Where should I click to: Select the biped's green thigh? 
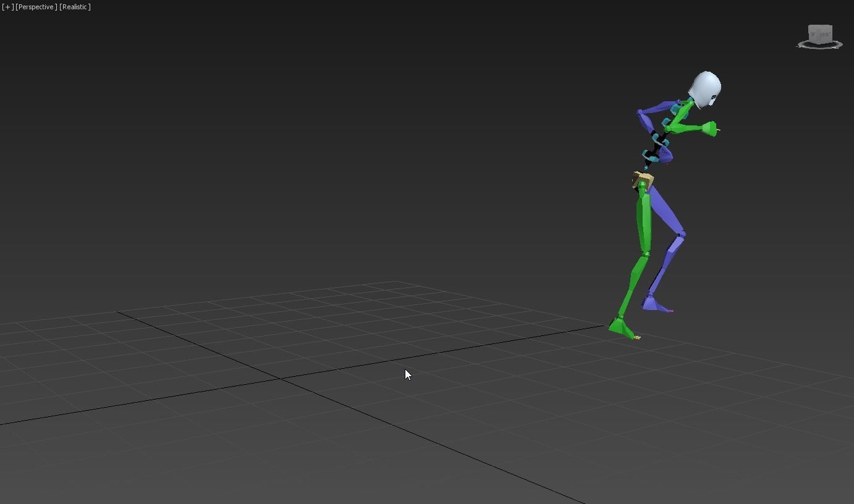(644, 218)
